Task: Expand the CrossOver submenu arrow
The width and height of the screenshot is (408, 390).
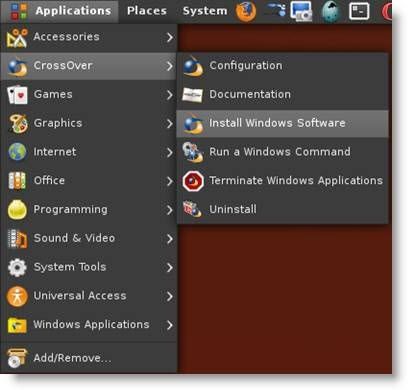Action: pos(170,66)
